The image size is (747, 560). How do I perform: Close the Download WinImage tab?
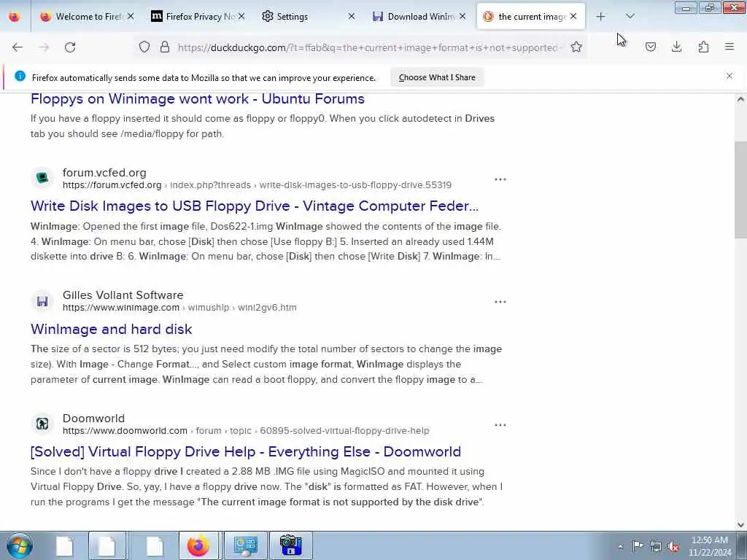coord(462,17)
